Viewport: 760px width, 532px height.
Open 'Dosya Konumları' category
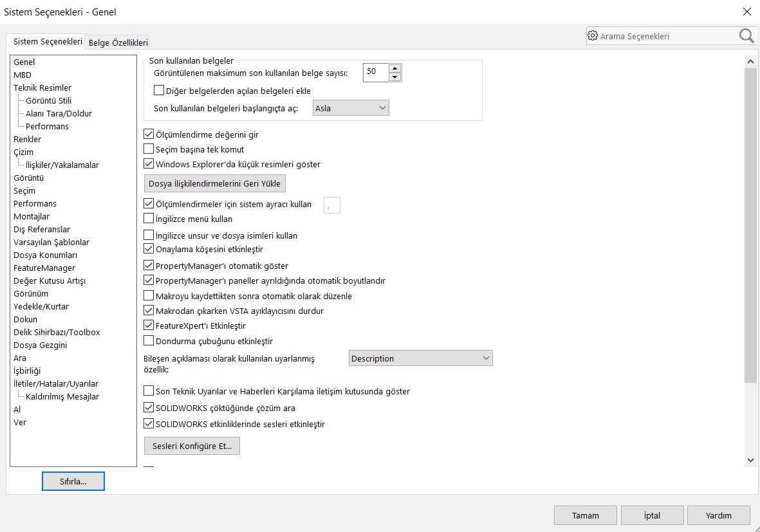(45, 255)
